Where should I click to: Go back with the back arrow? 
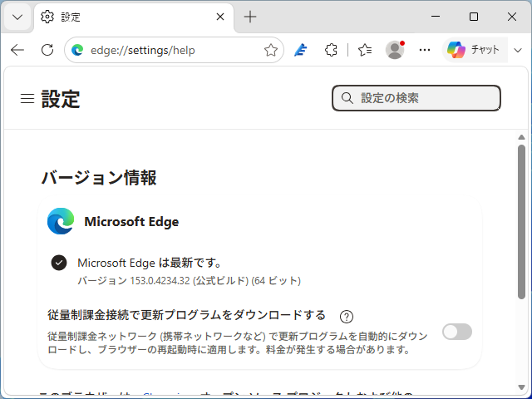[17, 50]
